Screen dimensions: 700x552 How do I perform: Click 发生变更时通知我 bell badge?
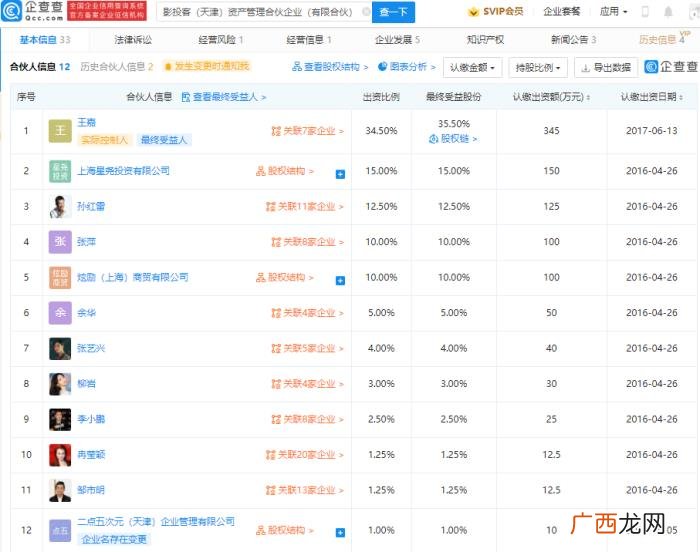[x=207, y=67]
